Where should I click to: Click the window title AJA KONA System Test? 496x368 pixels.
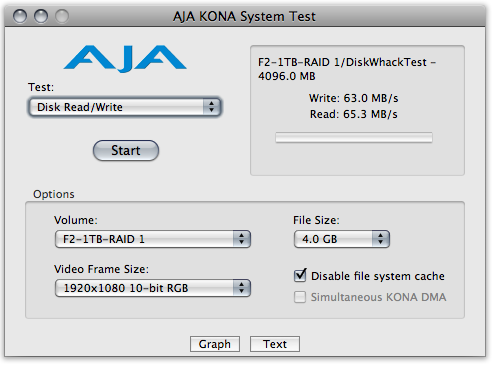pos(244,16)
